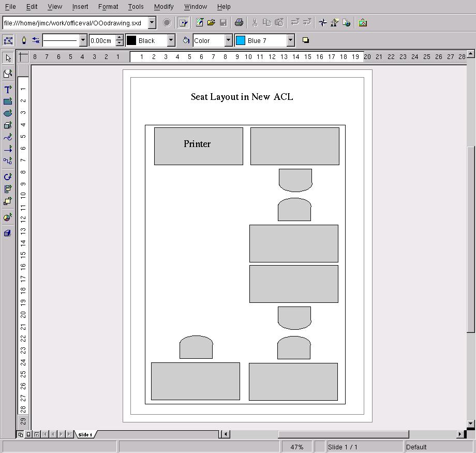Open the Zoom tool in the toolbox
Screen dimensions: 476x453
tap(8, 74)
